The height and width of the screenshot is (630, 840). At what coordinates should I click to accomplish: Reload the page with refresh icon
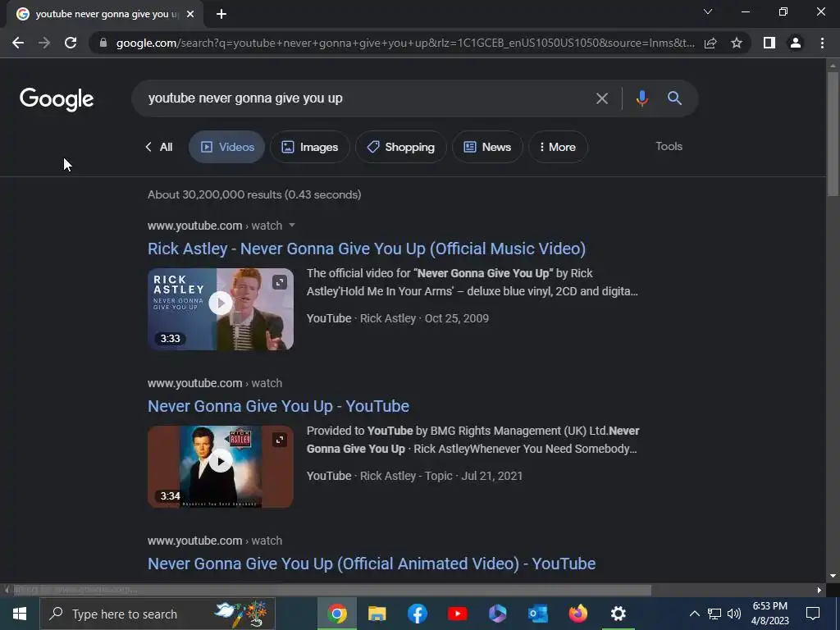point(71,43)
